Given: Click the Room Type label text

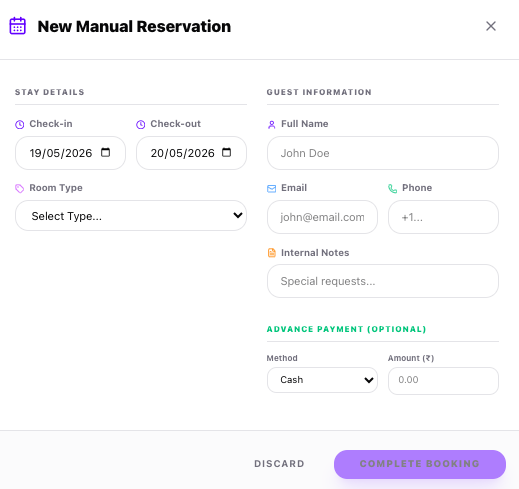Looking at the screenshot, I should coord(56,188).
